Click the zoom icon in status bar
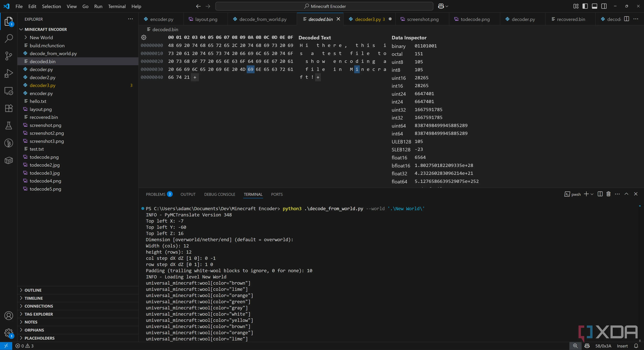The width and height of the screenshot is (644, 350). coord(575,346)
